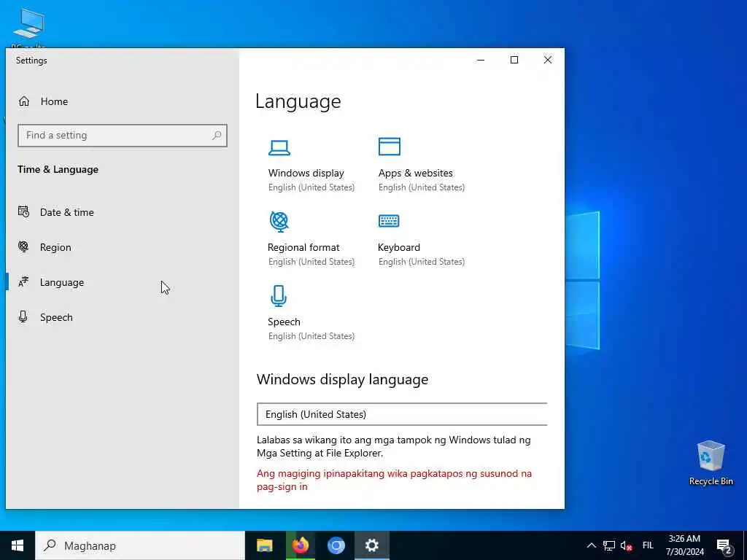Open the Windows Start button
Viewport: 747px width, 560px height.
tap(18, 545)
